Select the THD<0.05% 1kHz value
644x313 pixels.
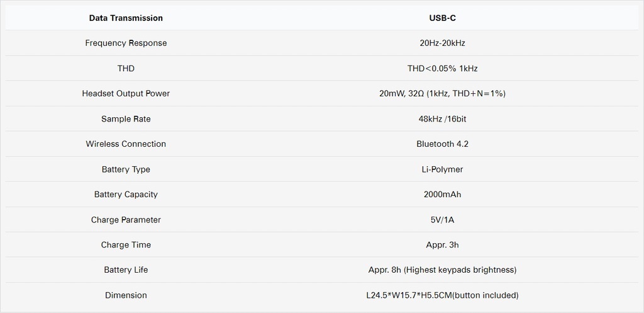pyautogui.click(x=442, y=68)
